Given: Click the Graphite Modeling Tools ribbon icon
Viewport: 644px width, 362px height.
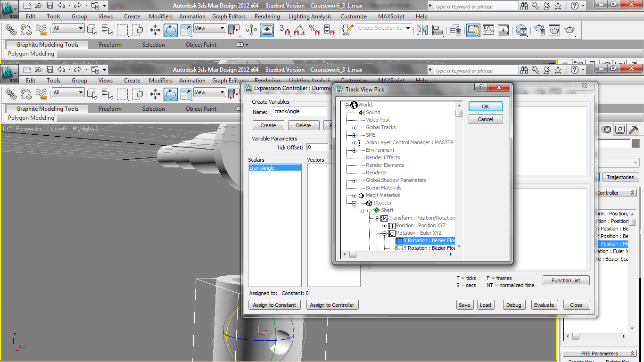Looking at the screenshot, I should click(473, 30).
